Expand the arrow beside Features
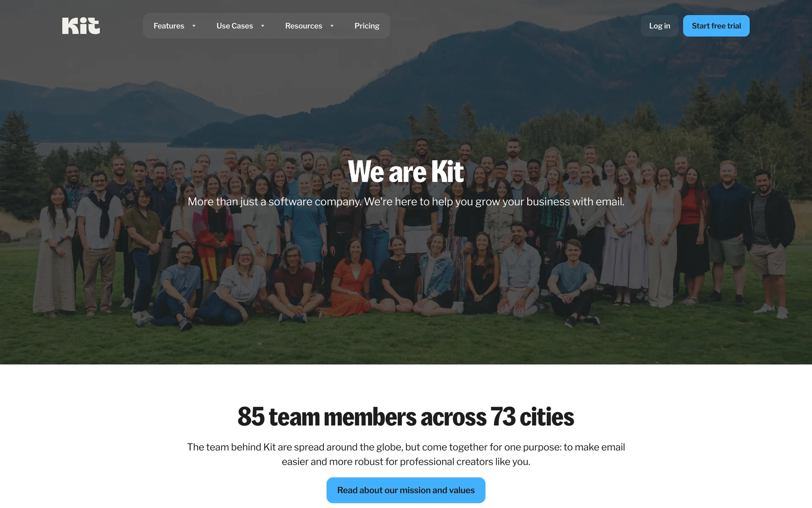 [x=194, y=26]
